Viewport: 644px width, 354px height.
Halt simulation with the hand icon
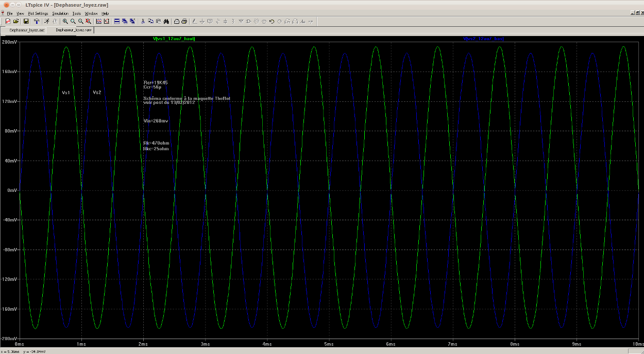click(x=54, y=21)
